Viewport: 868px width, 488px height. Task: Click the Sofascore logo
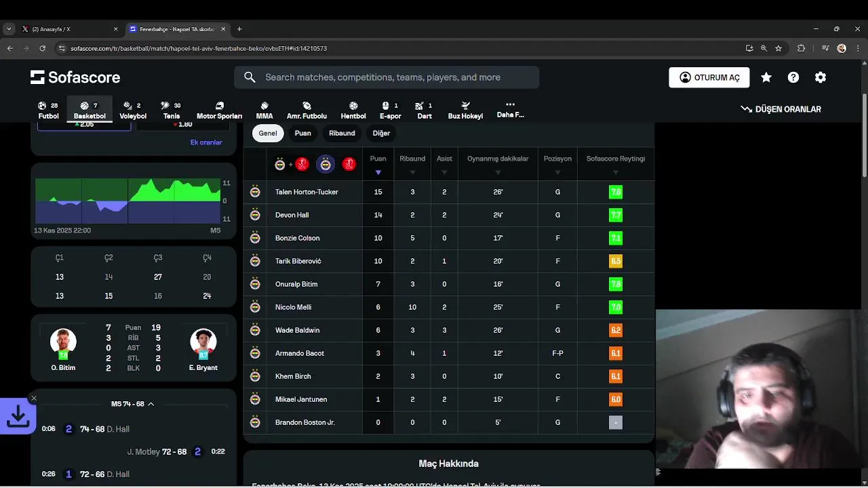tap(75, 77)
